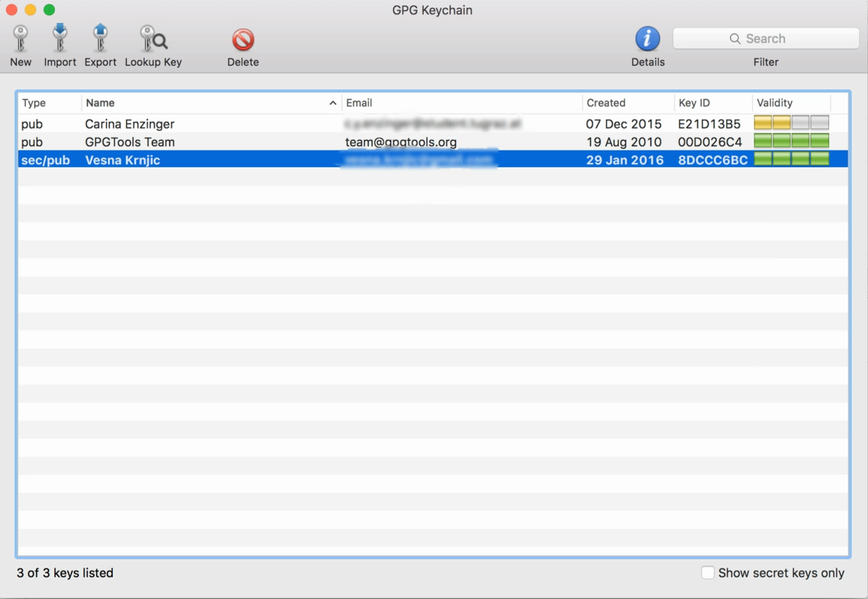The height and width of the screenshot is (599, 868).
Task: Click the Name column sort arrow
Action: pyautogui.click(x=333, y=103)
